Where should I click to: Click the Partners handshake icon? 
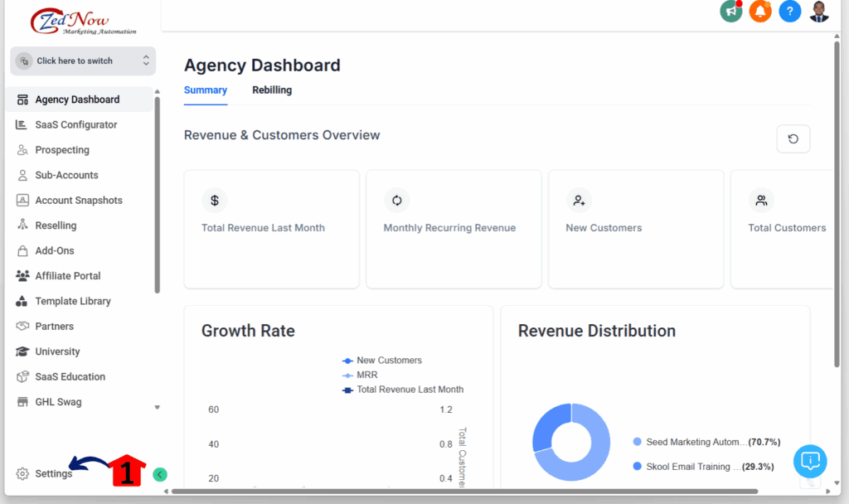point(22,326)
